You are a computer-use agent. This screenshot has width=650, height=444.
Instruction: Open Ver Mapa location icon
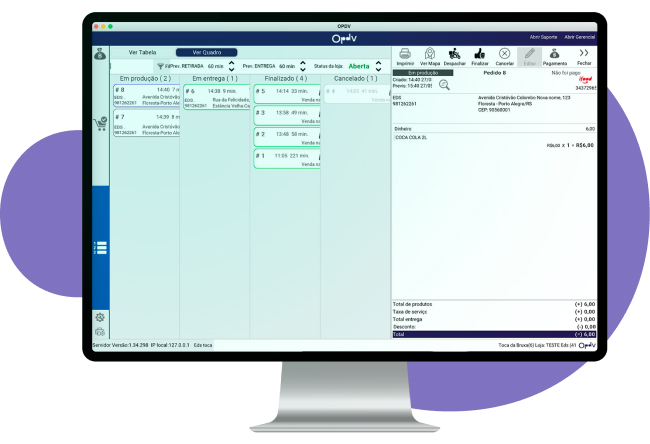coord(430,55)
